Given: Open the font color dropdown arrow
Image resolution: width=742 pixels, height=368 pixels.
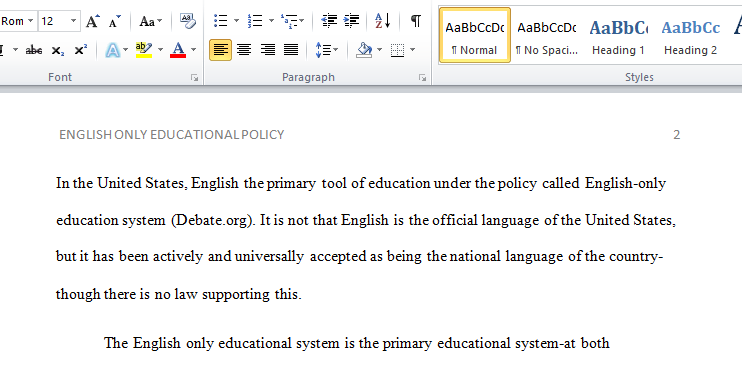Looking at the screenshot, I should tap(194, 50).
